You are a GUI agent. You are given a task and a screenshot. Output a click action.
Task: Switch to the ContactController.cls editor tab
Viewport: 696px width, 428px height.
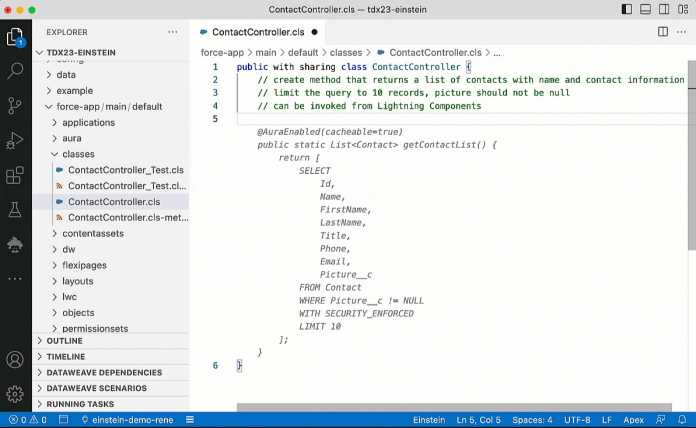click(257, 32)
